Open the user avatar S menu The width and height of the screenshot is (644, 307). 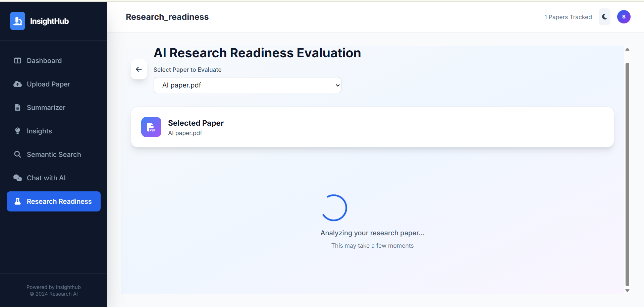(624, 17)
